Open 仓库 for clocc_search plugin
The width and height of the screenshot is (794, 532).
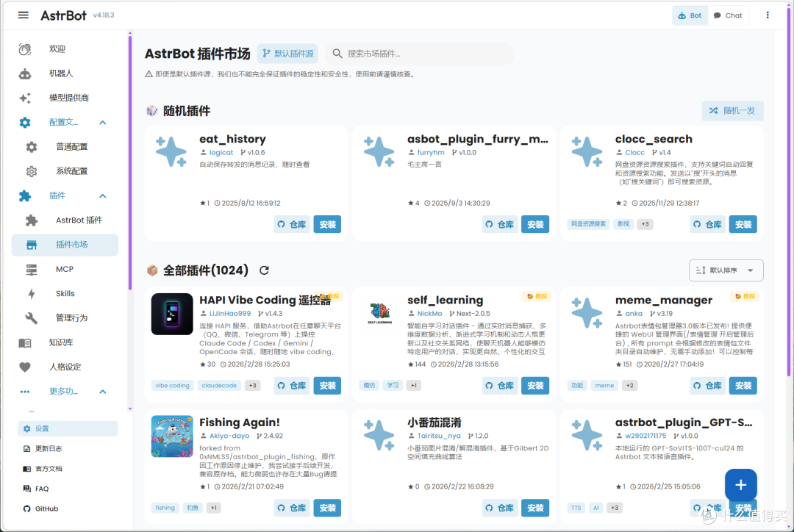click(x=708, y=224)
